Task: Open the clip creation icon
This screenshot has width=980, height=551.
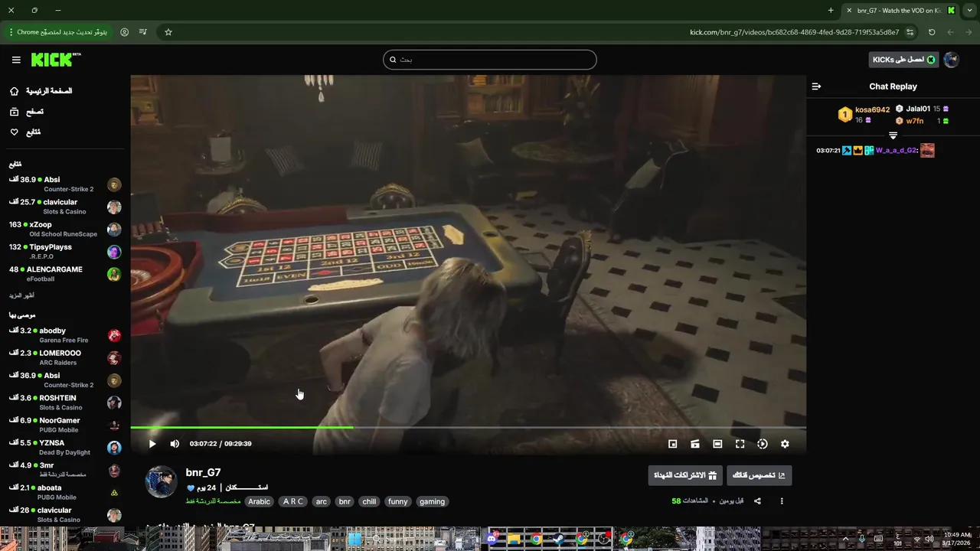Action: (x=695, y=444)
